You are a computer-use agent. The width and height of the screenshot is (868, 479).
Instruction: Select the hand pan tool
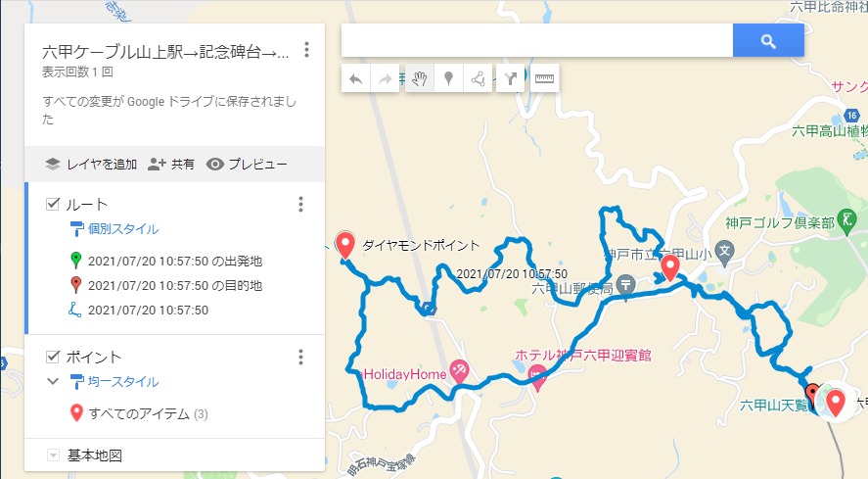[420, 79]
